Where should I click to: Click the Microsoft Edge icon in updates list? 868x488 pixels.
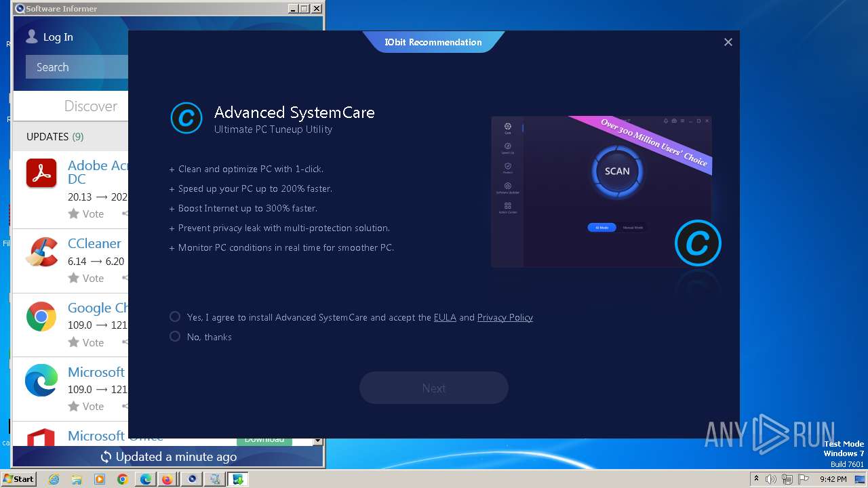point(41,380)
